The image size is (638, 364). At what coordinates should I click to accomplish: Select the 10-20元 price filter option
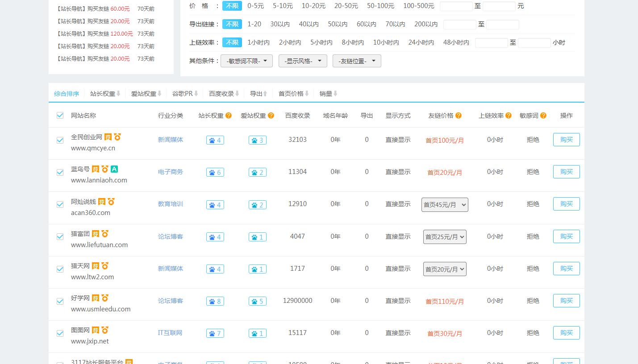[313, 6]
